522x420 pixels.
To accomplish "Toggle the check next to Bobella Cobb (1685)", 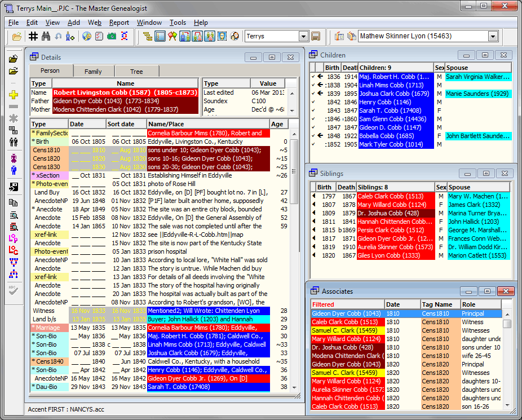I will (x=313, y=135).
